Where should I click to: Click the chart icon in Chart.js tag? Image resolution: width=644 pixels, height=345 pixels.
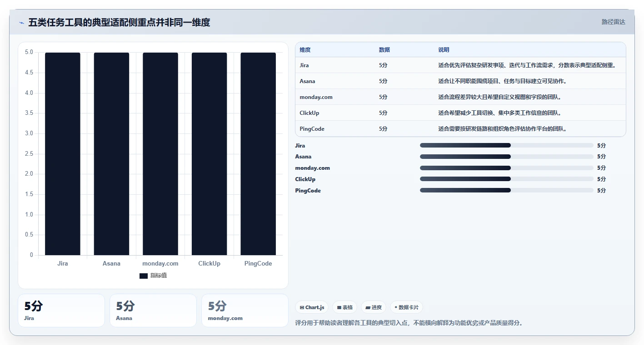[x=302, y=307]
